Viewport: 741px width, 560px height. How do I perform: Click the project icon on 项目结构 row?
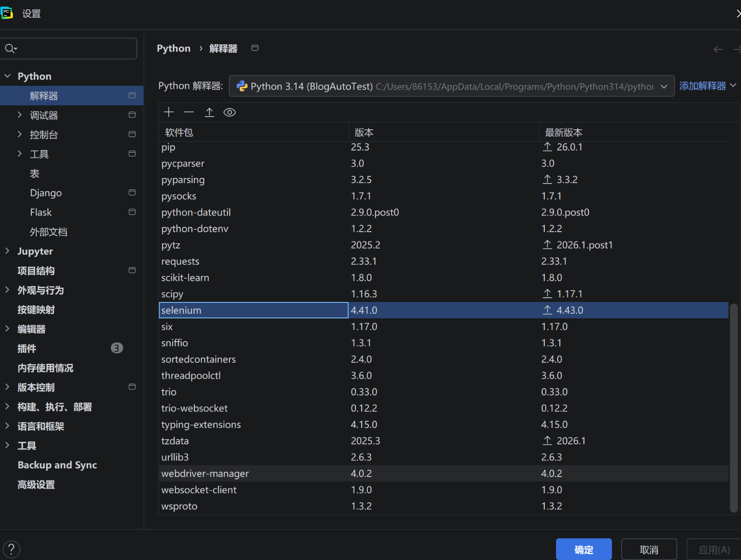tap(132, 270)
